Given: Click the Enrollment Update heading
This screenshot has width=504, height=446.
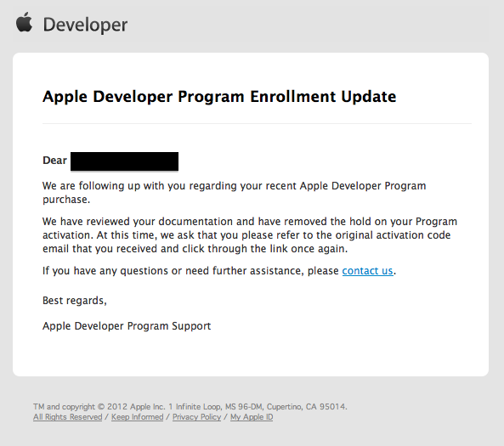Looking at the screenshot, I should click(x=219, y=96).
